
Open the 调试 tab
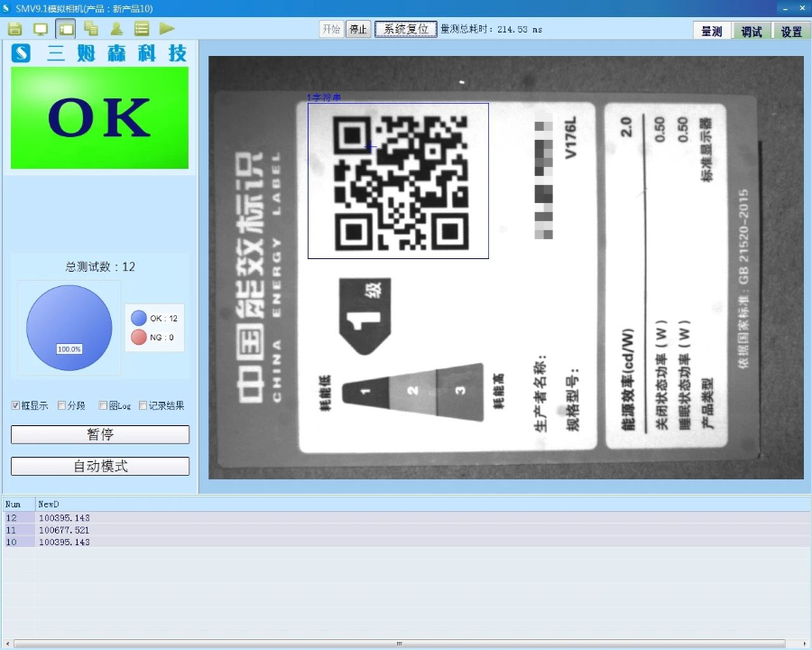752,31
